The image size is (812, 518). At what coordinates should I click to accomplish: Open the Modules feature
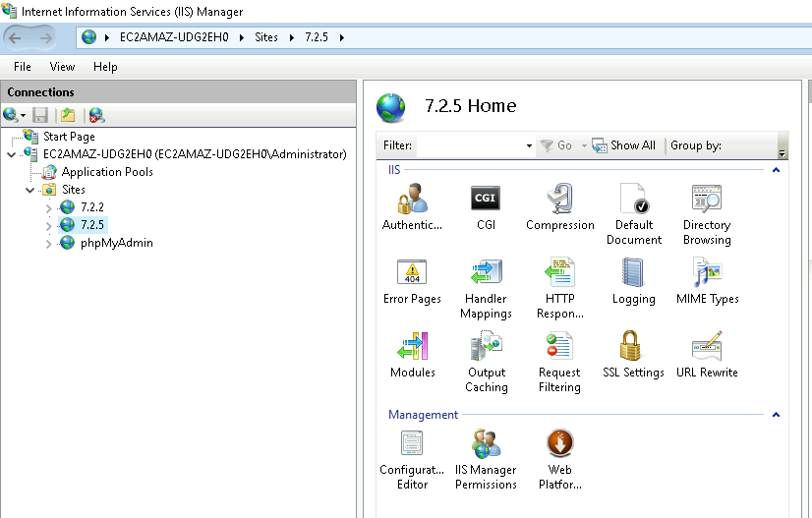[412, 354]
